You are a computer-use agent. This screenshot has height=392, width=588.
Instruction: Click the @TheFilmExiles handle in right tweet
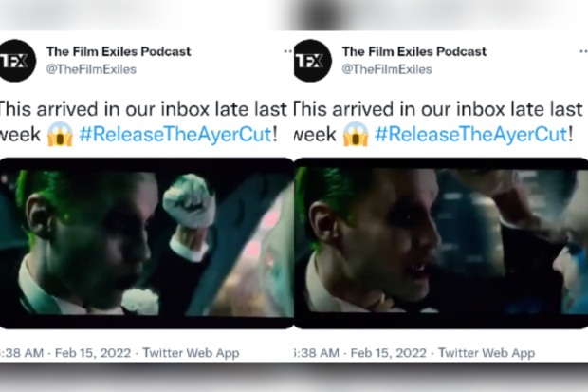[x=387, y=69]
